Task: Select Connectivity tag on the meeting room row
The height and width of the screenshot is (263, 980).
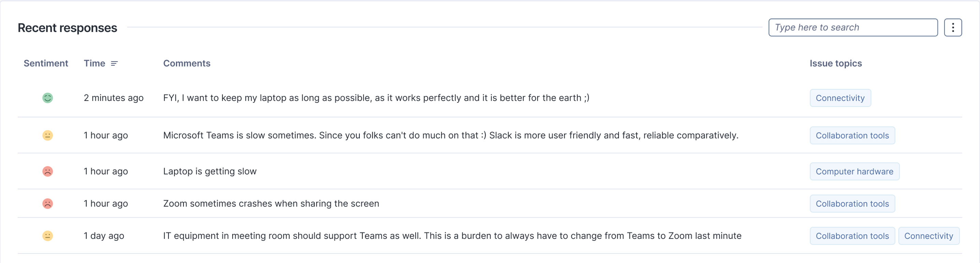Action: (928, 236)
